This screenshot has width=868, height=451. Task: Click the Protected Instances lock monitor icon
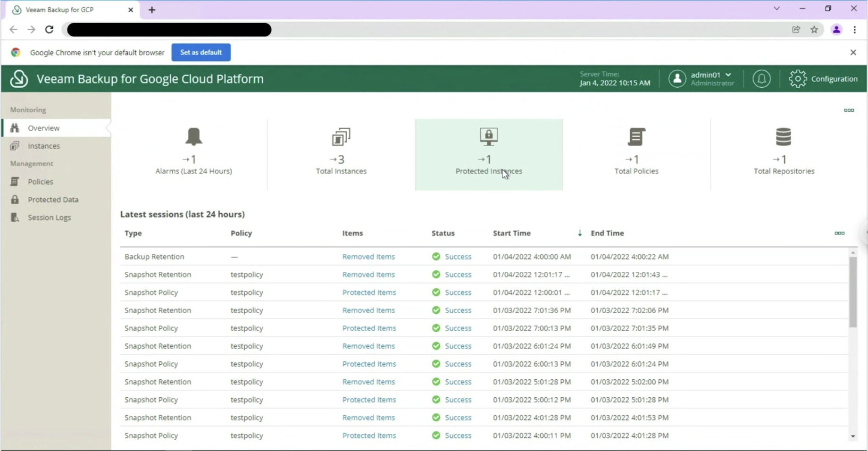pyautogui.click(x=489, y=136)
